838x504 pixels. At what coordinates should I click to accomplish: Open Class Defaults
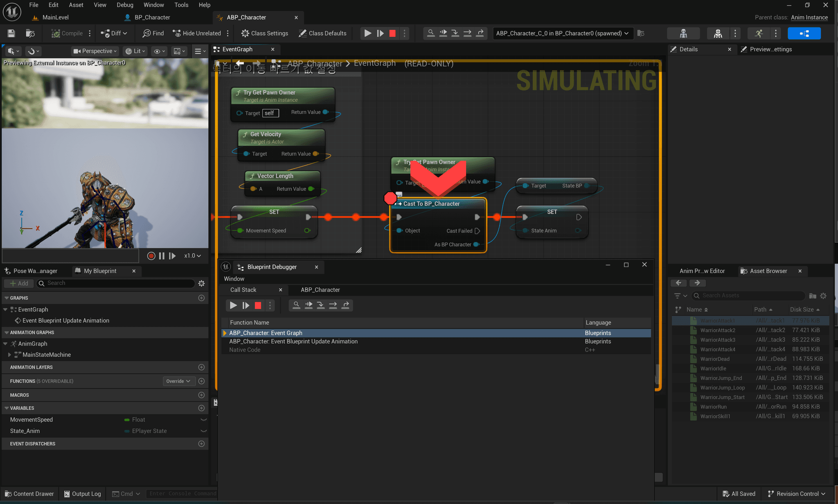pyautogui.click(x=322, y=34)
